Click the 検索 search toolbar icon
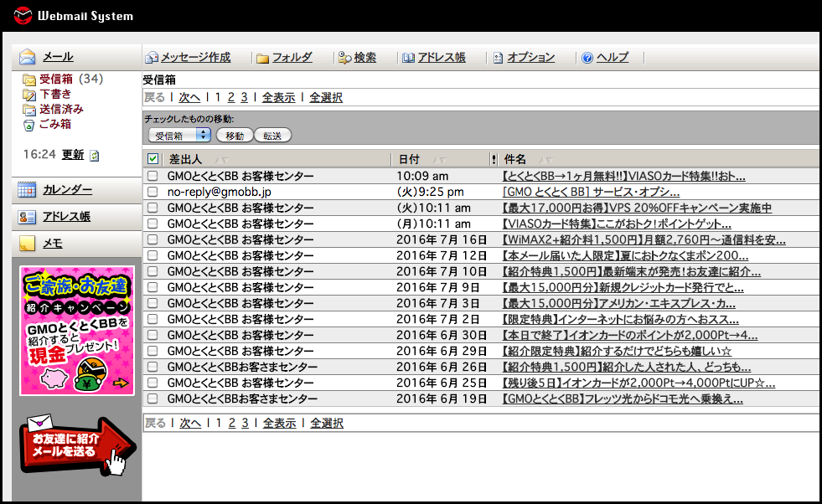Image resolution: width=822 pixels, height=504 pixels. [x=344, y=58]
